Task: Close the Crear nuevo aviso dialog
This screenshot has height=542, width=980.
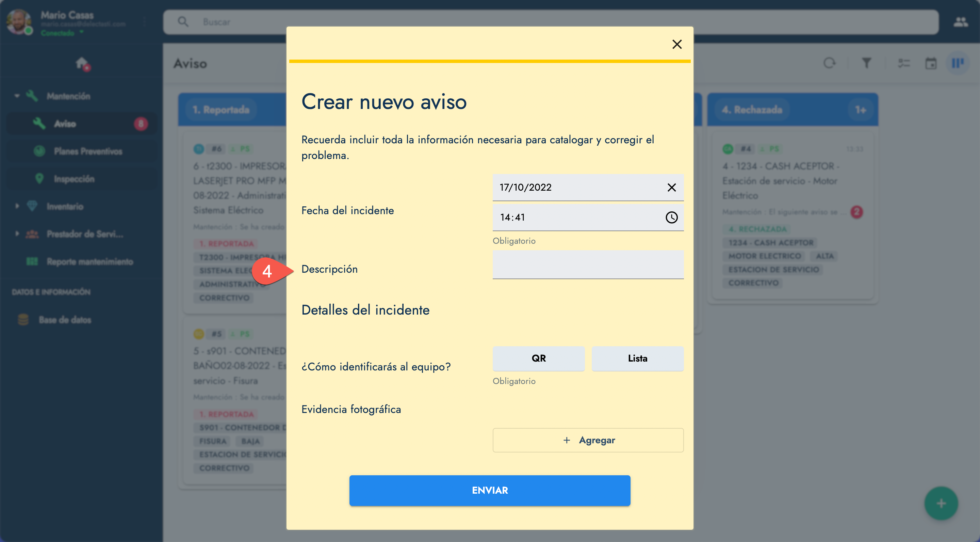Action: click(677, 44)
